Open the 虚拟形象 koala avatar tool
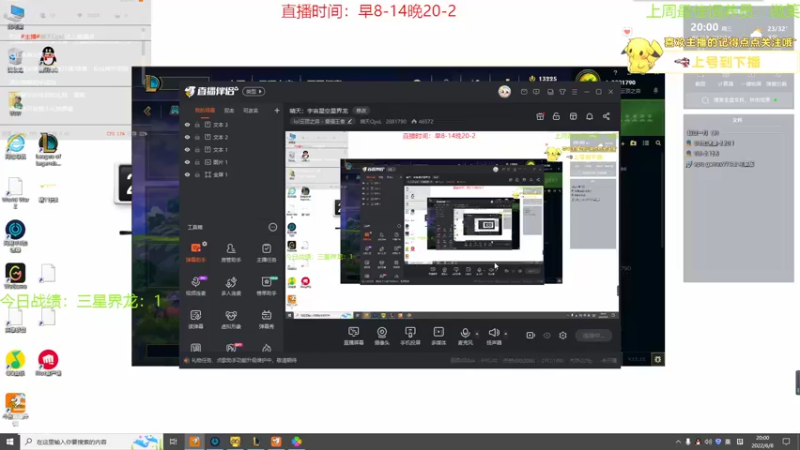Image resolution: width=800 pixels, height=450 pixels. (231, 319)
